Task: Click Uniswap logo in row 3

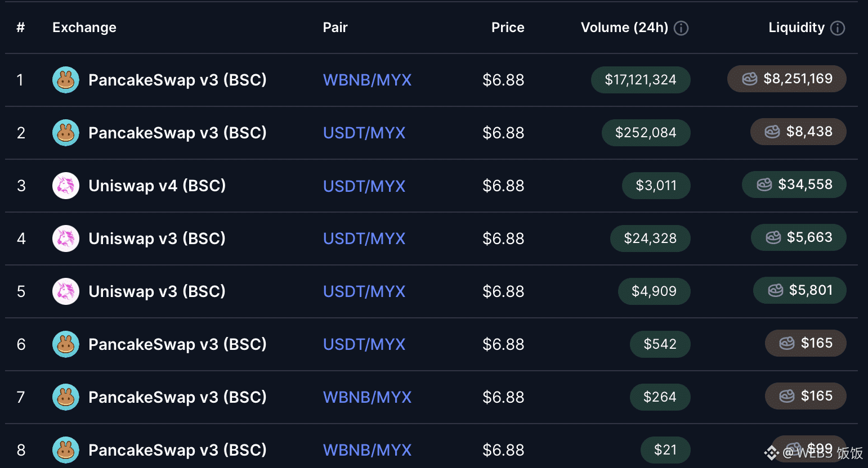Action: [x=66, y=186]
